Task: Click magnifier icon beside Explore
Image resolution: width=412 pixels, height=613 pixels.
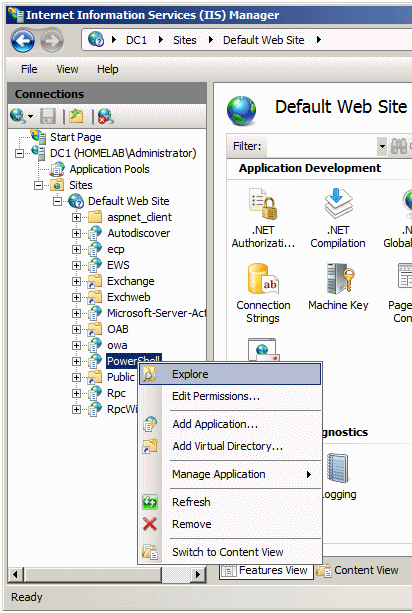Action: (150, 374)
